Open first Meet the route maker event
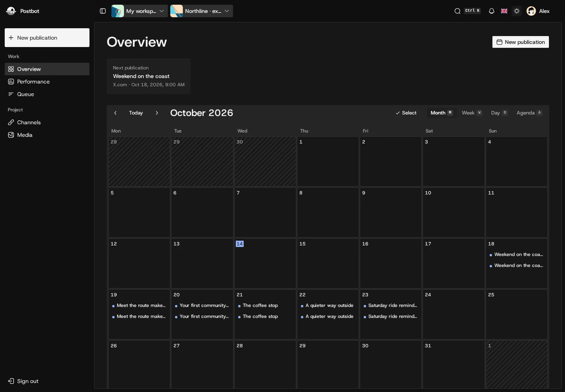This screenshot has height=392, width=565. (x=139, y=305)
